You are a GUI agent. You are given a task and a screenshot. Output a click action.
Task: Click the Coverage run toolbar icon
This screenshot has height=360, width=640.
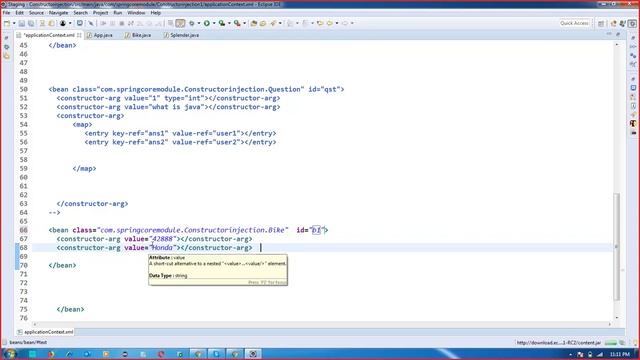tap(222, 23)
